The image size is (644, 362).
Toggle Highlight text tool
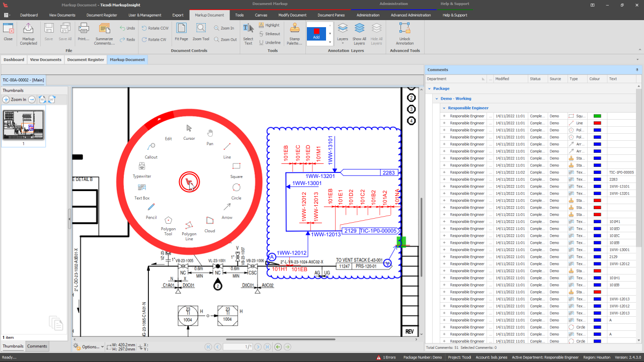coord(269,25)
